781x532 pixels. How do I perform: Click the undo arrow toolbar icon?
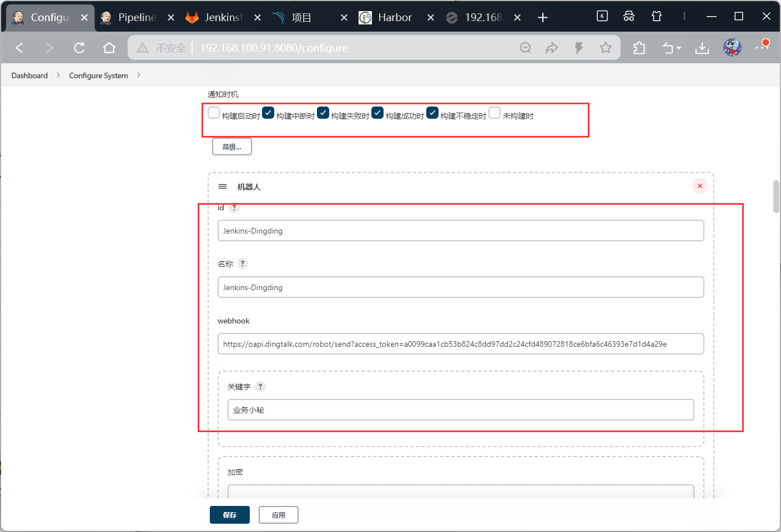tap(668, 48)
